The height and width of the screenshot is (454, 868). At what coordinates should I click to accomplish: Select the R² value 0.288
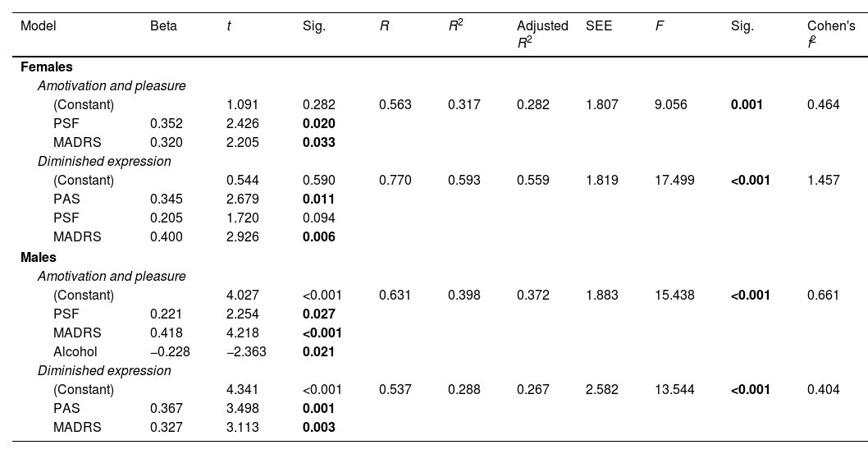[x=464, y=389]
